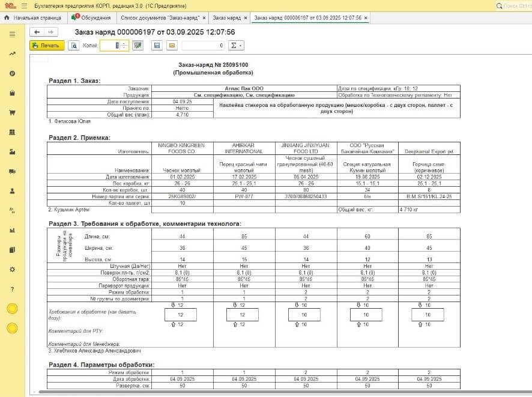This screenshot has width=532, height=397.
Task: Open the warehouse grid section in sidebar
Action: pos(12,132)
